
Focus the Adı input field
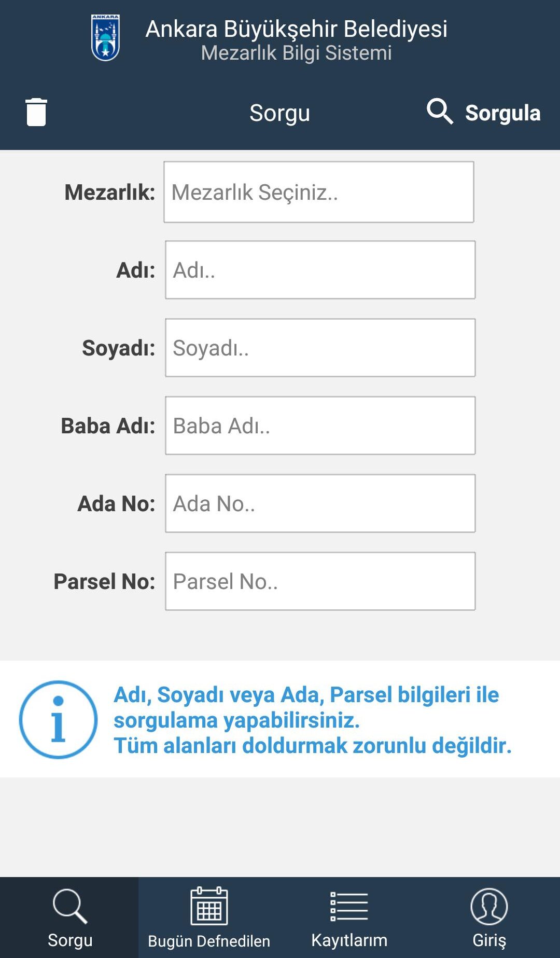click(320, 270)
